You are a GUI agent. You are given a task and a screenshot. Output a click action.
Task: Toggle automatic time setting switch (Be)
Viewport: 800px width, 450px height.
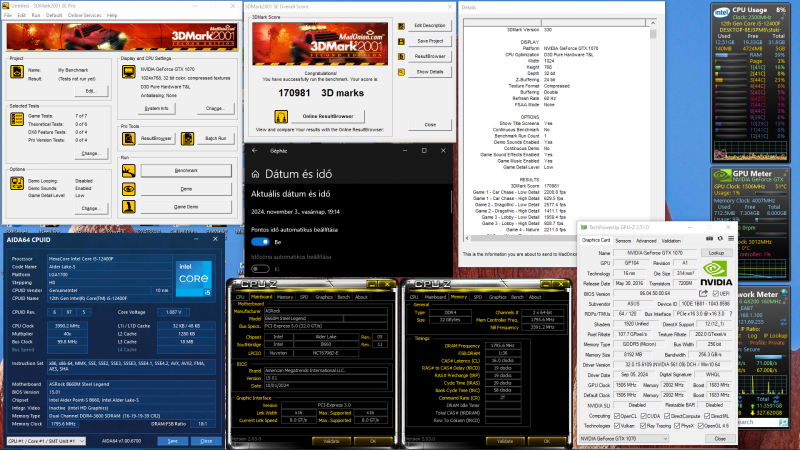coord(260,242)
